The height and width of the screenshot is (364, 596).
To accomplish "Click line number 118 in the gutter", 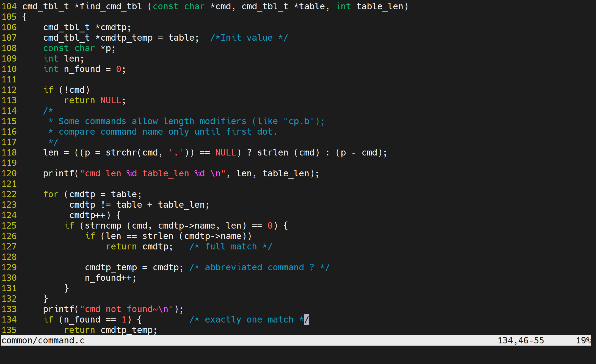I will [x=9, y=152].
